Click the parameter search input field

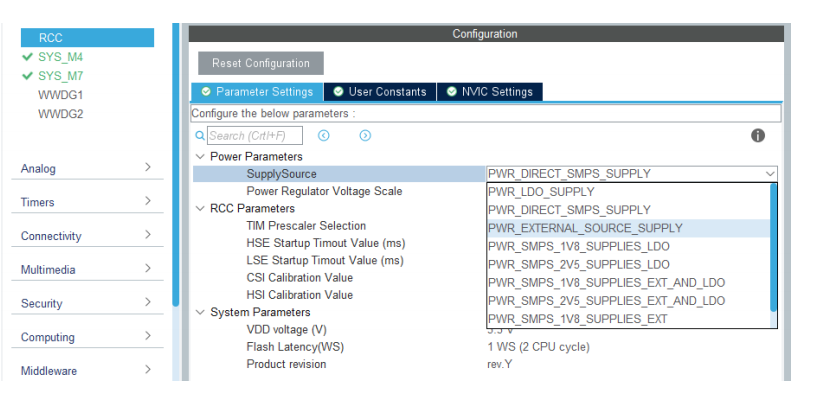pos(255,135)
